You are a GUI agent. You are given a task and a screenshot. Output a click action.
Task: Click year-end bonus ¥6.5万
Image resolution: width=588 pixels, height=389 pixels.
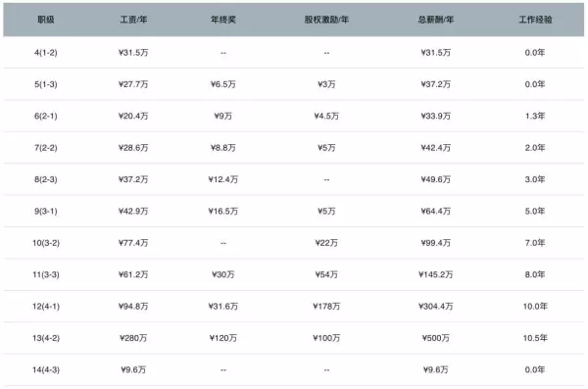click(223, 84)
